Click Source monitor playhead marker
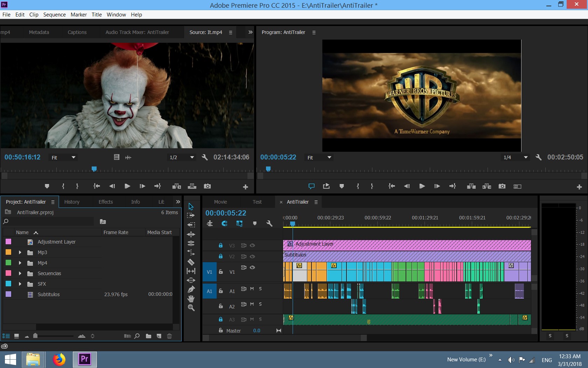 [x=94, y=169]
